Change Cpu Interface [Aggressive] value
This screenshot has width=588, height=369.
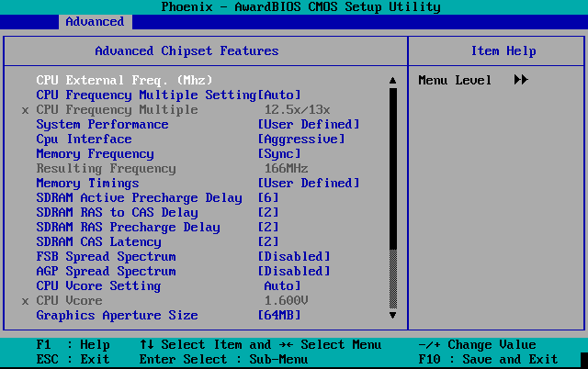point(301,139)
